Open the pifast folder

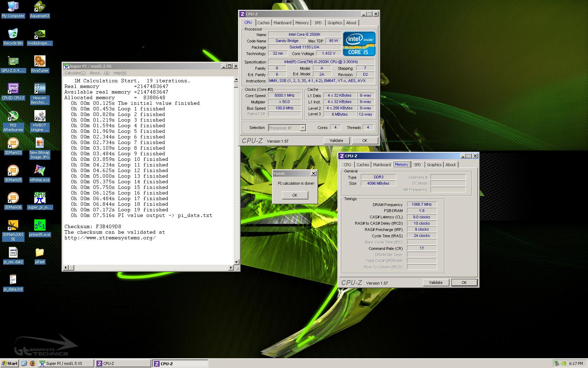[x=40, y=255]
